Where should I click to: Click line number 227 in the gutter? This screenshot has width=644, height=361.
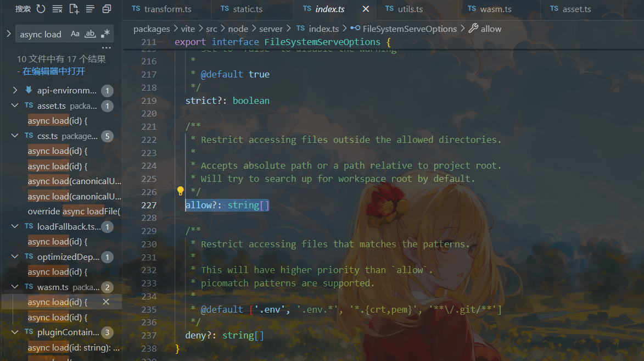click(149, 205)
